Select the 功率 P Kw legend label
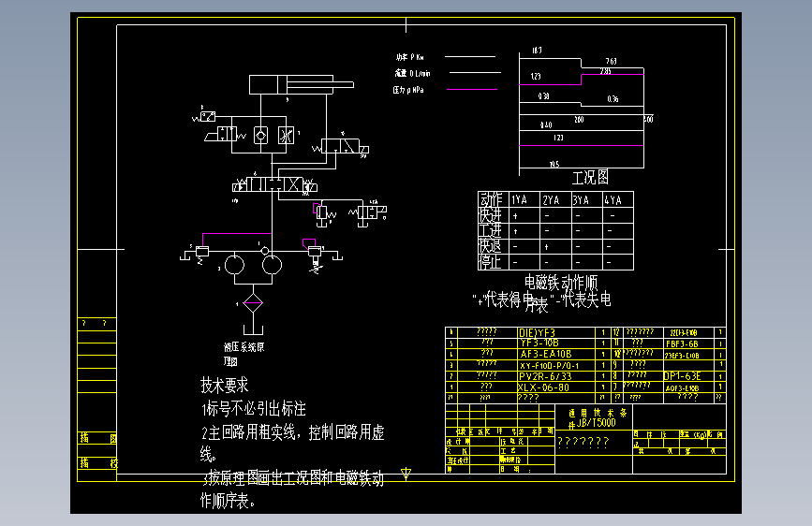This screenshot has width=812, height=526. point(409,57)
